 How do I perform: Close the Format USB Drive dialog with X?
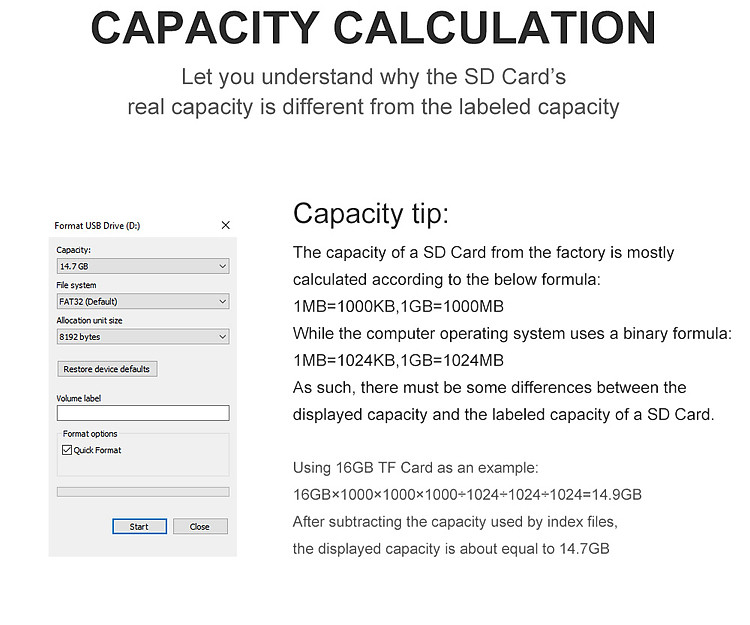(225, 226)
